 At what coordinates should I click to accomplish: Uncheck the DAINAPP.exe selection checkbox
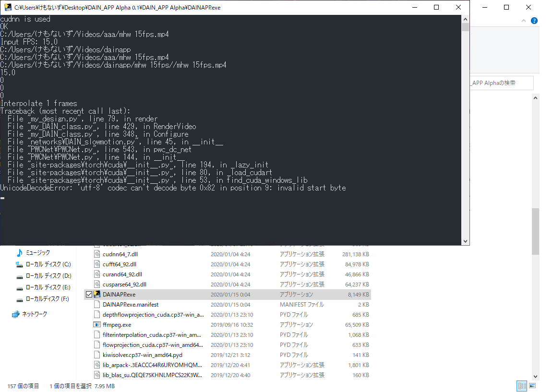pos(89,294)
